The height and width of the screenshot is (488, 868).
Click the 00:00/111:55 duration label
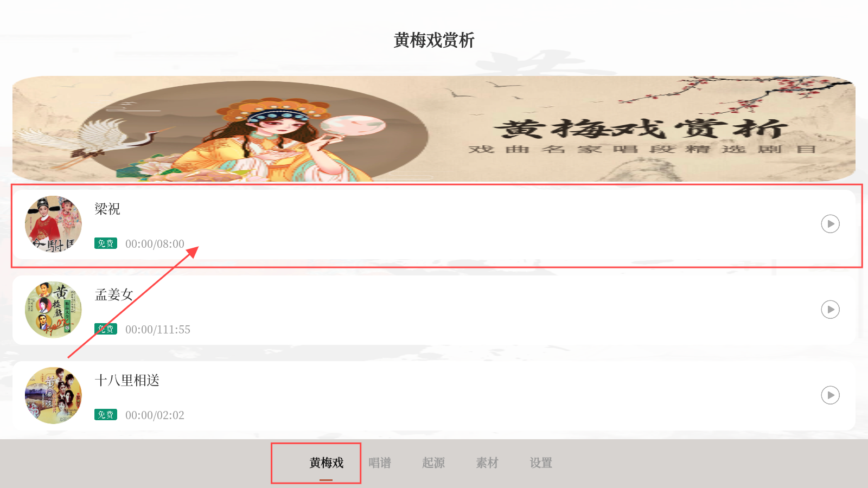tap(158, 330)
